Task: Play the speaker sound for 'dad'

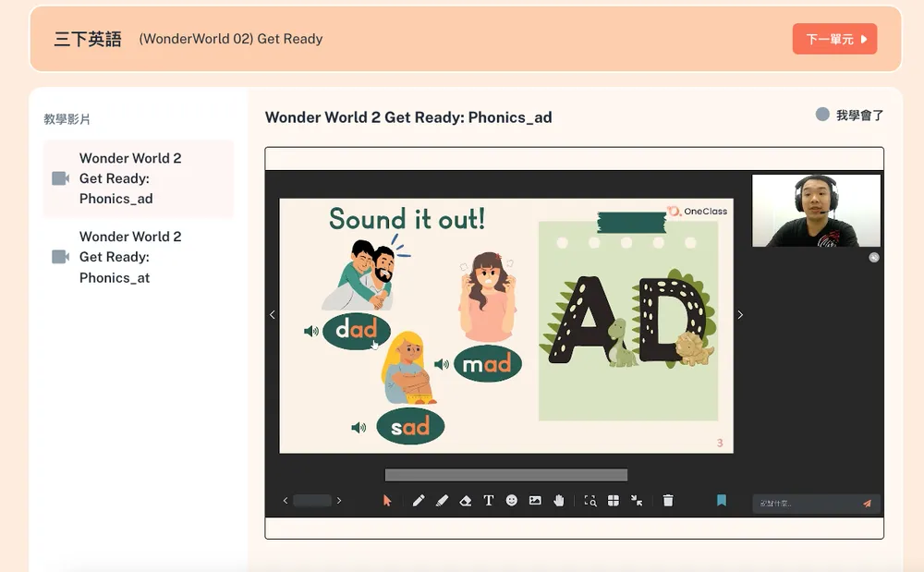Action: click(x=311, y=331)
